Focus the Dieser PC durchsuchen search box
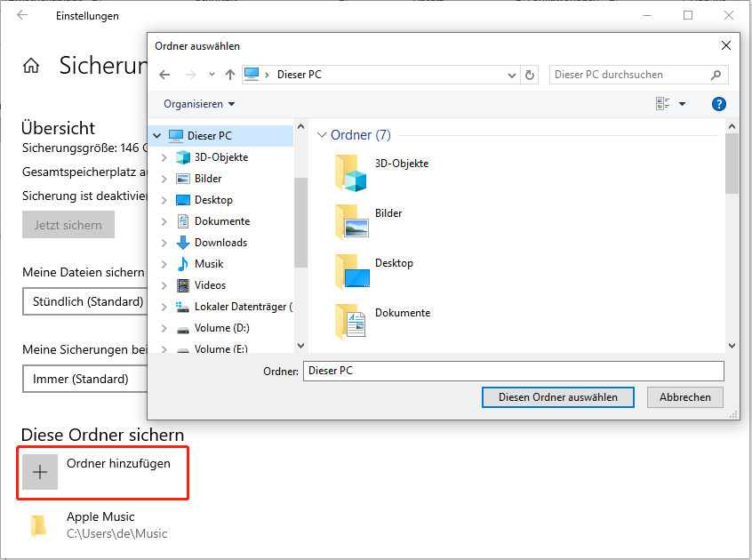This screenshot has height=560, width=752. click(639, 75)
